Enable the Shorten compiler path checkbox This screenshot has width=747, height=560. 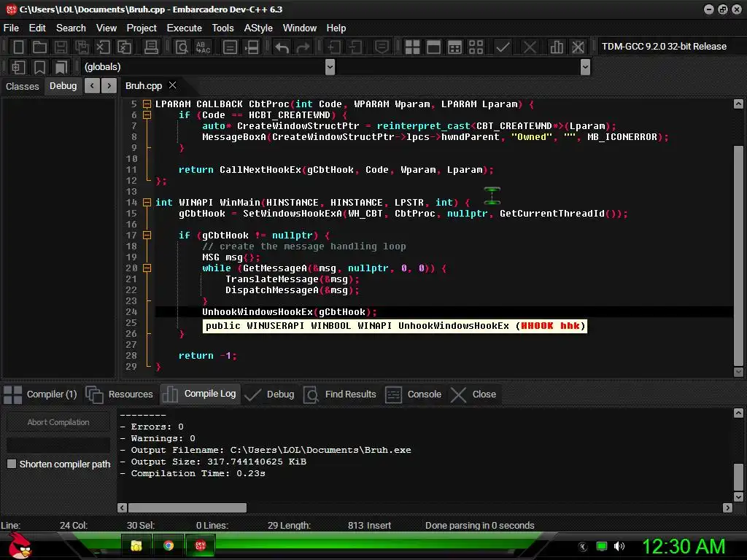coord(12,464)
